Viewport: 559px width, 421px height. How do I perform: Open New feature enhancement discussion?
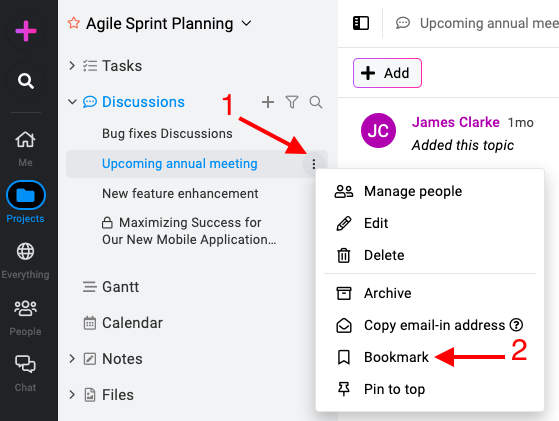click(180, 194)
